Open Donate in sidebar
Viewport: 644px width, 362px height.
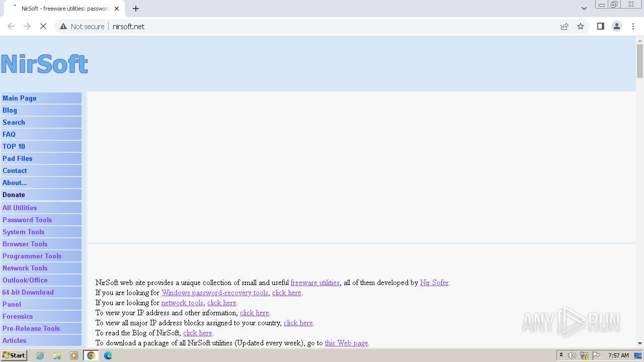41,195
